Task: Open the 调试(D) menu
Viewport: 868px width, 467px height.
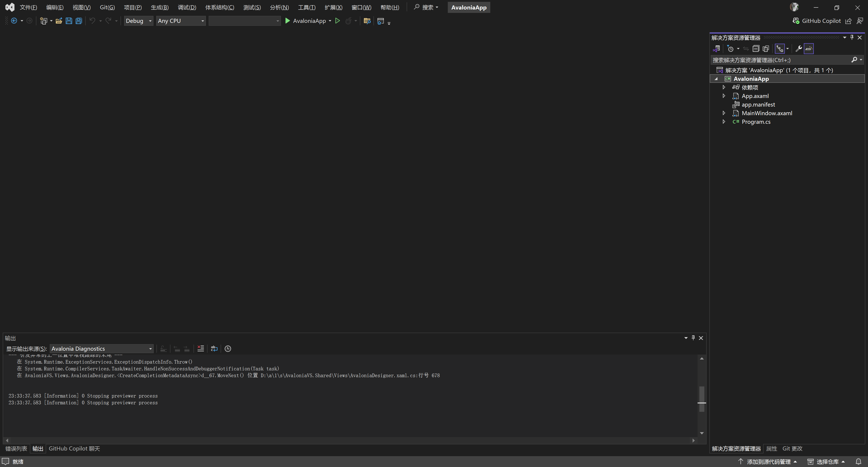Action: [187, 7]
